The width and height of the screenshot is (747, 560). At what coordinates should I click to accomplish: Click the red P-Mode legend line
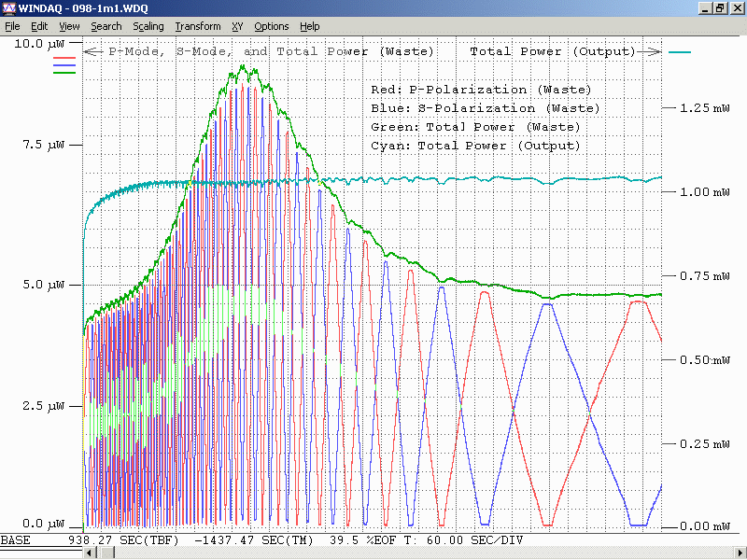click(64, 58)
